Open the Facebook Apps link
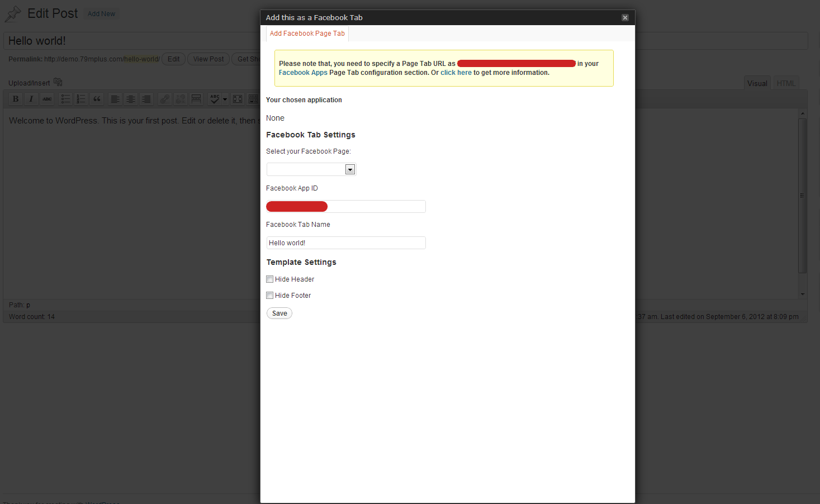This screenshot has width=820, height=504. click(303, 73)
